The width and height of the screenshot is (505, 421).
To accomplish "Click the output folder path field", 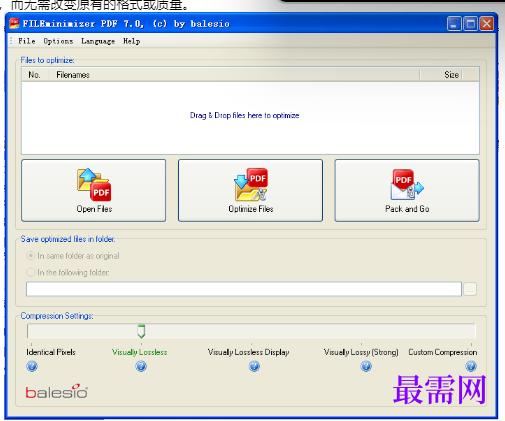I will coord(244,289).
